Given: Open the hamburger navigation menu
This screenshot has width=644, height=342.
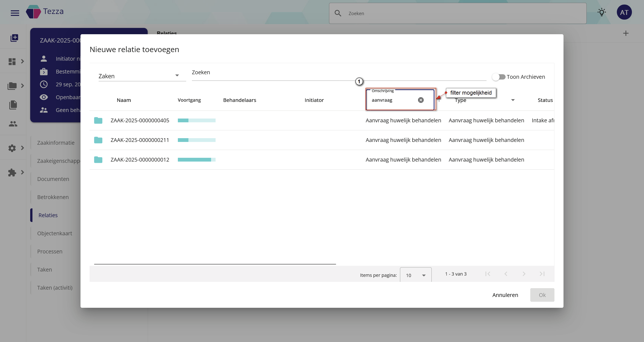Looking at the screenshot, I should (15, 13).
